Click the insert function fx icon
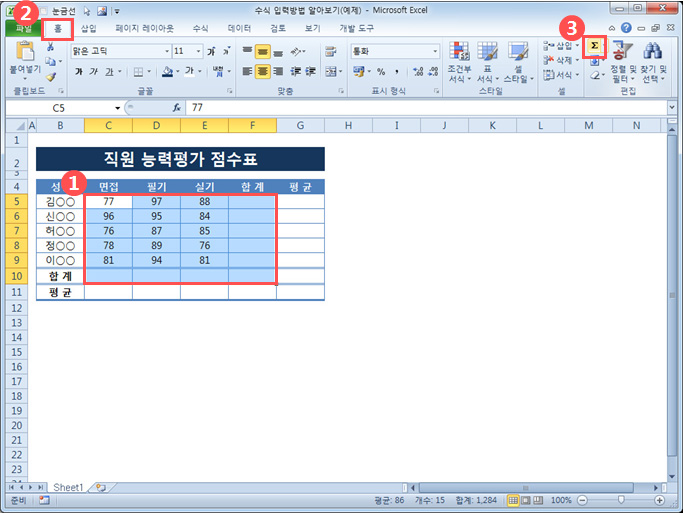Viewport: 683px width, 513px height. click(x=176, y=108)
